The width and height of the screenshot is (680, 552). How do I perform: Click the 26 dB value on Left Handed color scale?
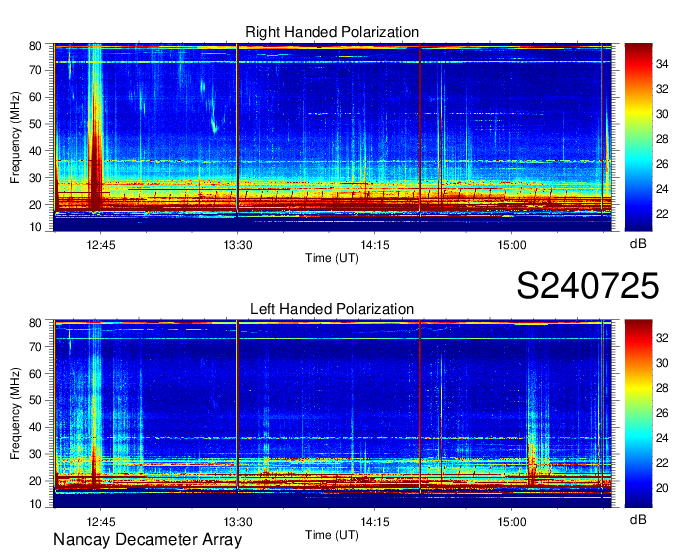(x=662, y=413)
